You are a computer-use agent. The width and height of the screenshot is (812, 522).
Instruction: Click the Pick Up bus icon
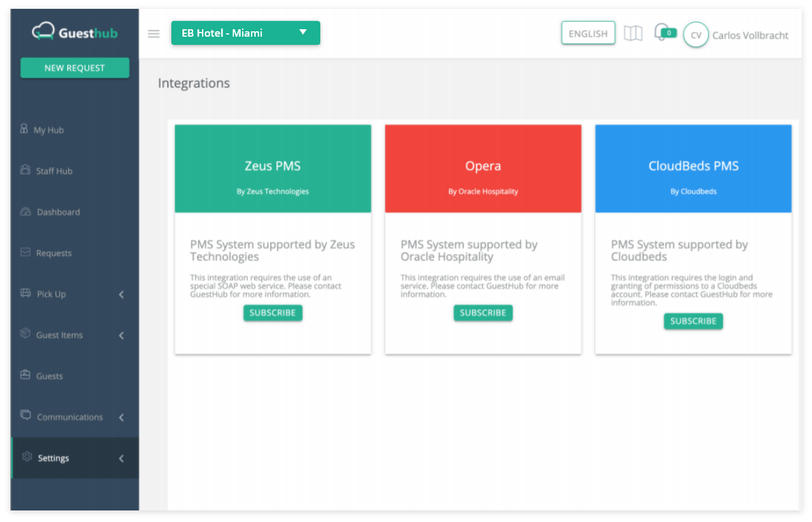pos(25,293)
